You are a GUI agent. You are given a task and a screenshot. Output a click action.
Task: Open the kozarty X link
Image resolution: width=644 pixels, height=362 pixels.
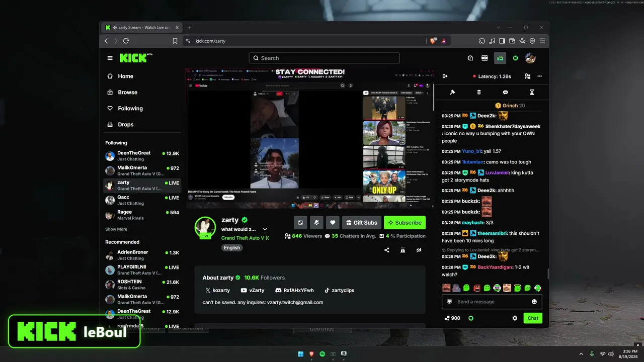point(217,290)
